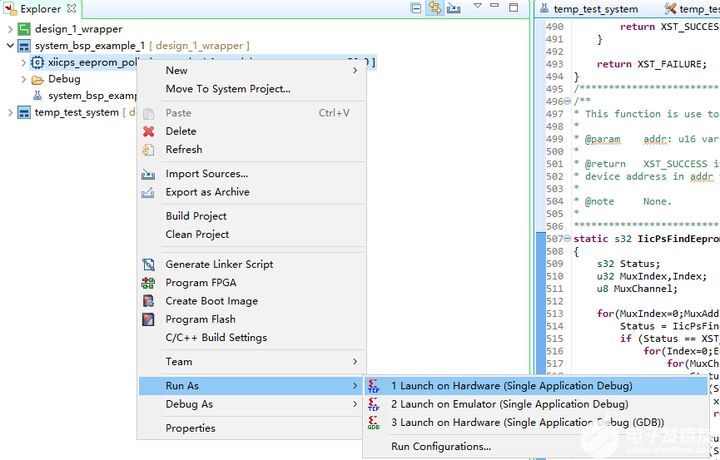
Task: Close the Explorer tab
Action: [x=71, y=8]
